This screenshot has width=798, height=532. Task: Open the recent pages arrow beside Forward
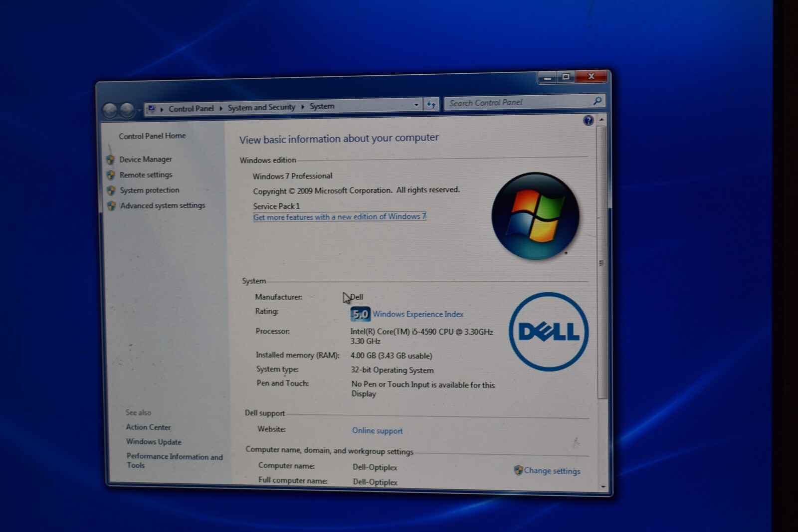click(139, 110)
